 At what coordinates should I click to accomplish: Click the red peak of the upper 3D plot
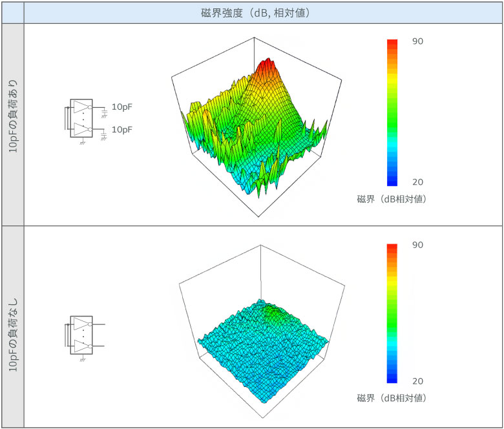coord(266,65)
